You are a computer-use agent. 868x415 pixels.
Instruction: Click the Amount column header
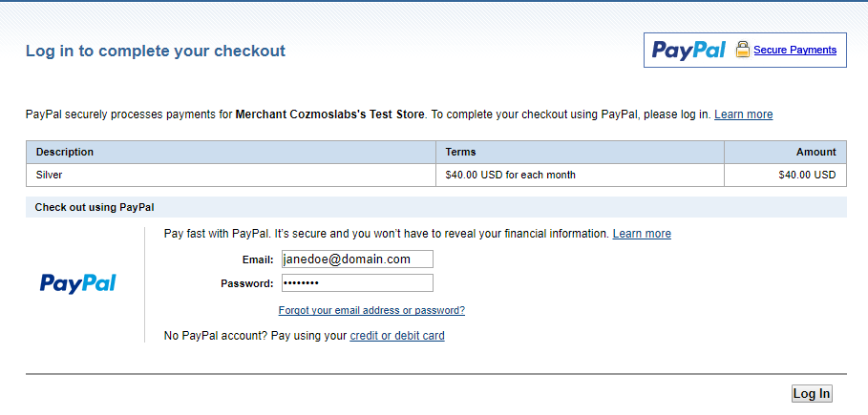815,152
